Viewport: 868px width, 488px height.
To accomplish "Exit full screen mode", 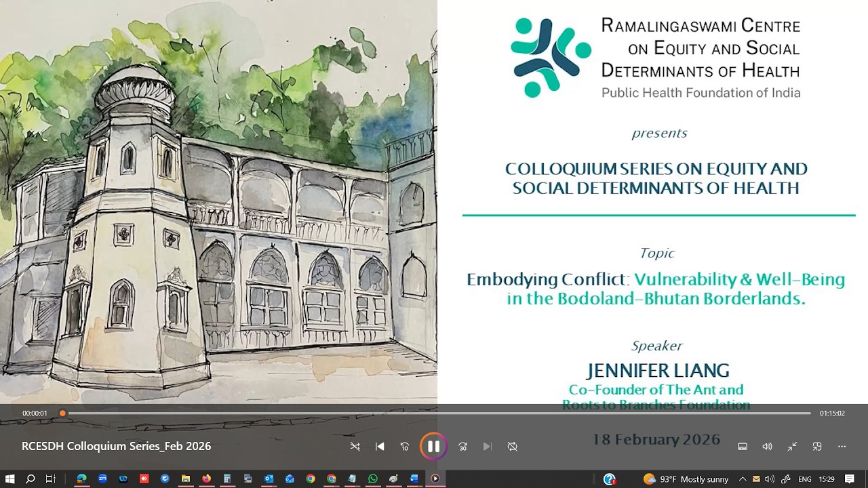I will 792,447.
